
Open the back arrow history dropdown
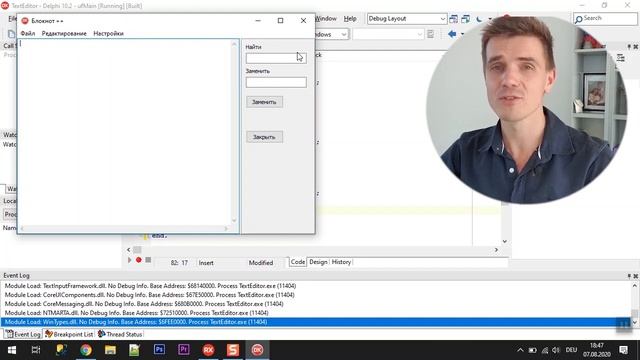tap(462, 34)
